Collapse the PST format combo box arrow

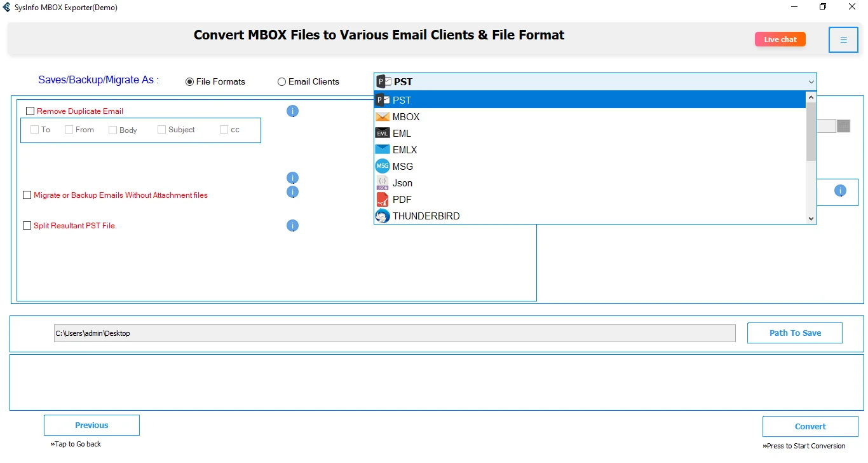(x=811, y=82)
